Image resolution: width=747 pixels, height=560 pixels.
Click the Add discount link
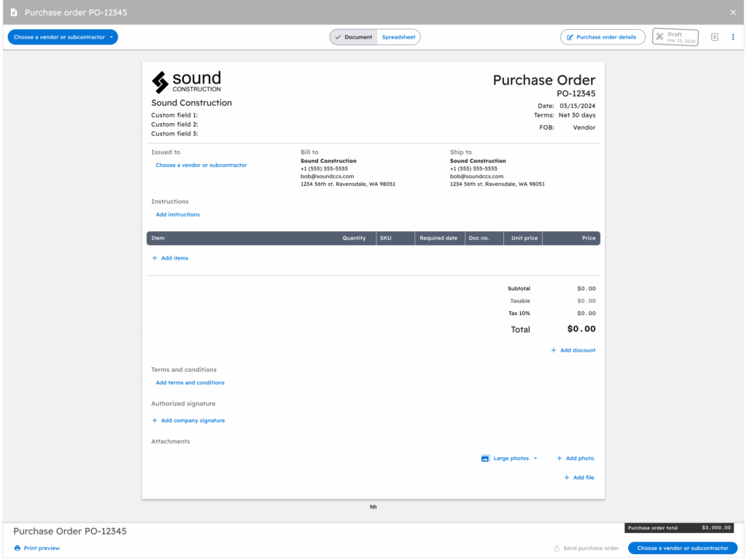point(577,351)
